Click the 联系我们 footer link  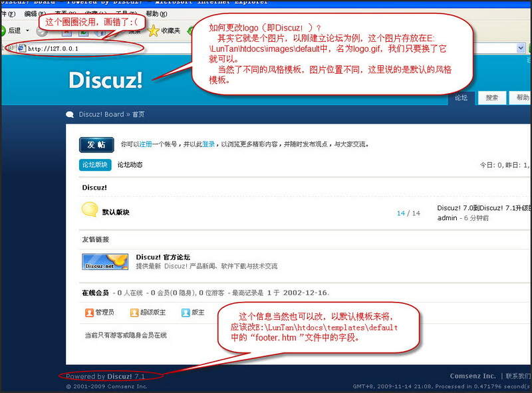pyautogui.click(x=519, y=376)
